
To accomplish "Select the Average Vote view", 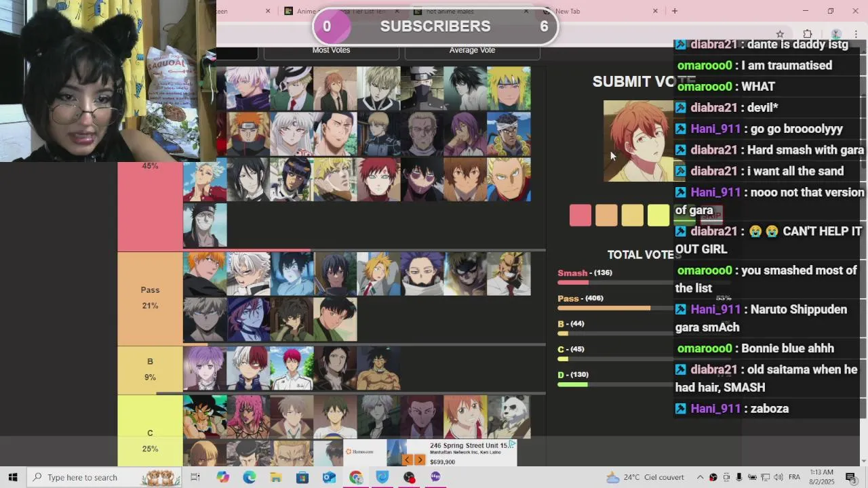I will pos(472,50).
